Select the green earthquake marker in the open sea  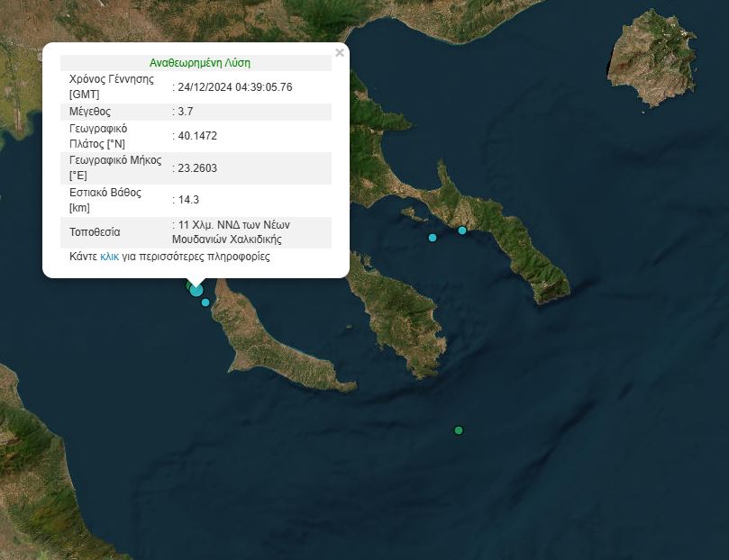459,430
